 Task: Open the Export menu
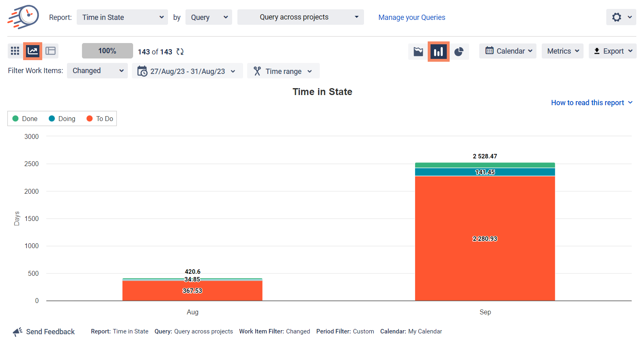(x=612, y=51)
